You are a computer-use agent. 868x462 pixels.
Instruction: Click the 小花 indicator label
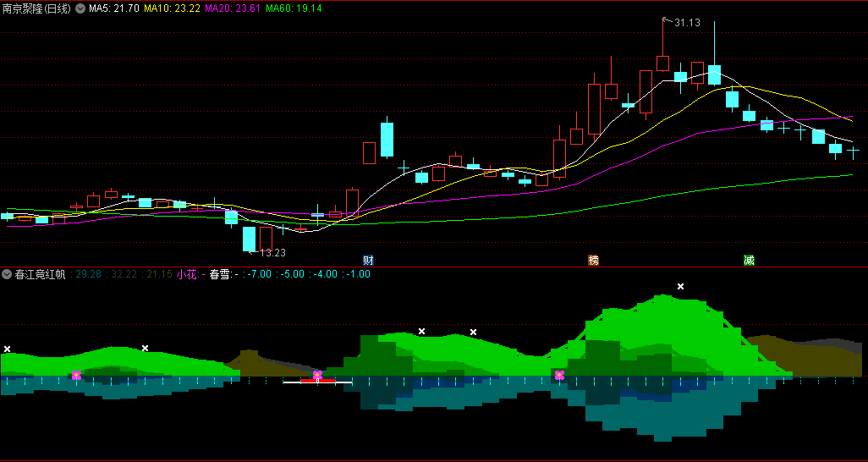187,273
